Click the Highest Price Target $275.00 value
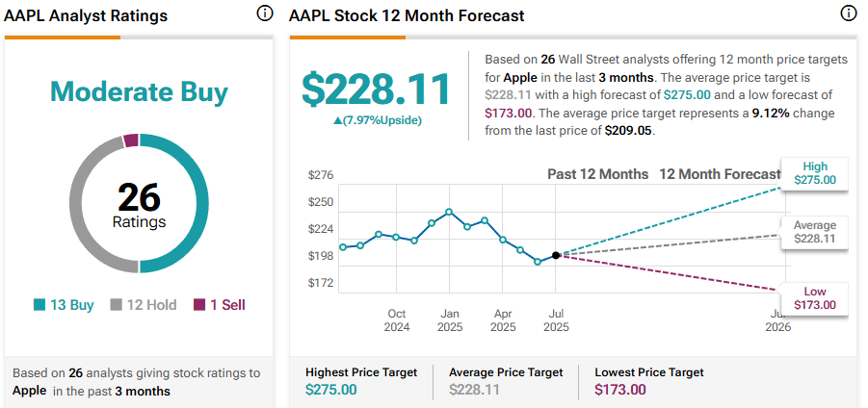868x408 pixels. (x=330, y=390)
